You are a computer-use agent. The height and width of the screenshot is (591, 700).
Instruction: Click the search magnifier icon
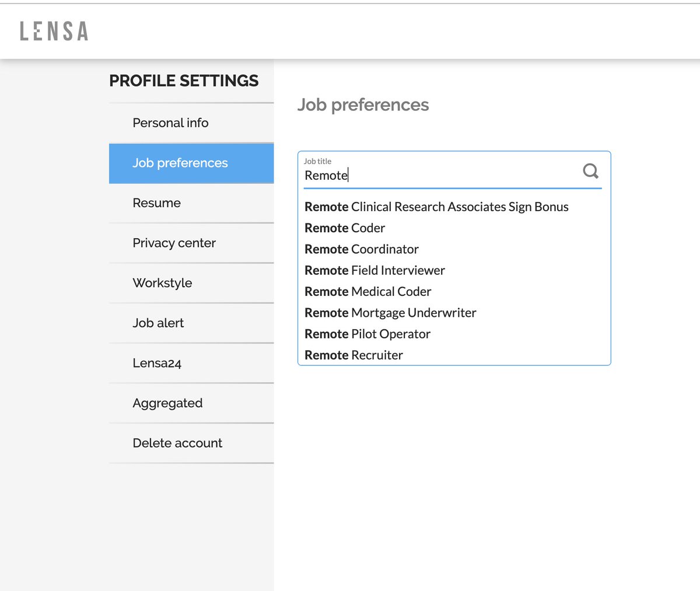590,171
